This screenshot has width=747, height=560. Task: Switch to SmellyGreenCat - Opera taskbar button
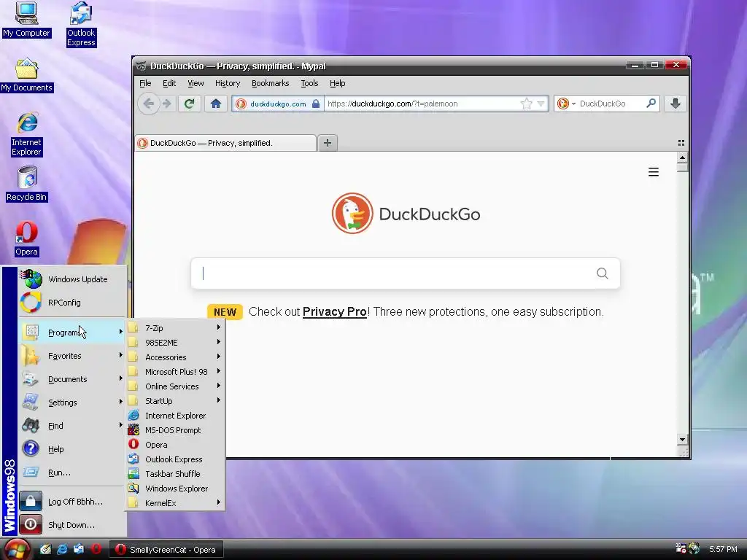(167, 550)
